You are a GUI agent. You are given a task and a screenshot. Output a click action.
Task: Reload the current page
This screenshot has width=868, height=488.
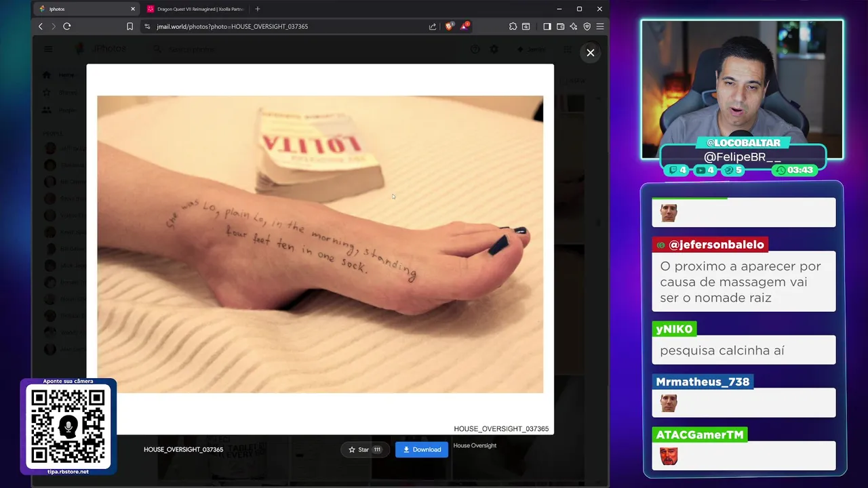click(67, 26)
